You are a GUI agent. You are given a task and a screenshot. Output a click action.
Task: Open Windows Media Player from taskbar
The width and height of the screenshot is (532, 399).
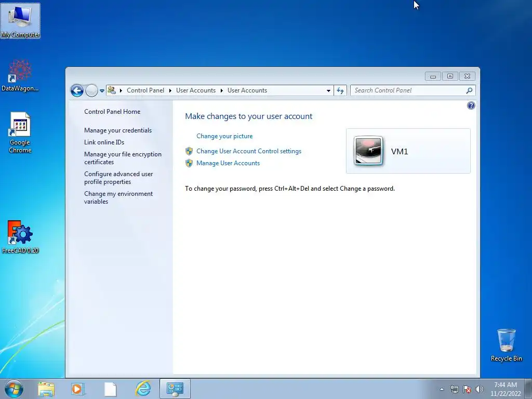click(78, 389)
